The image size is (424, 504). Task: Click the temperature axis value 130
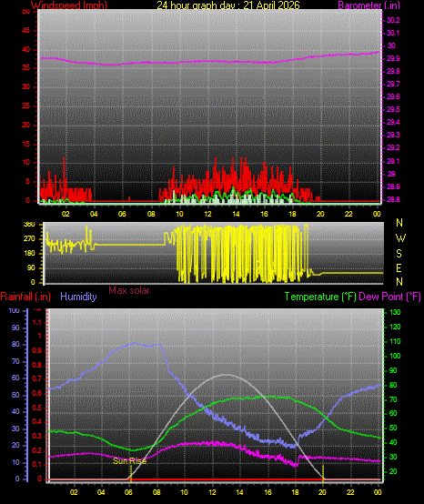395,312
